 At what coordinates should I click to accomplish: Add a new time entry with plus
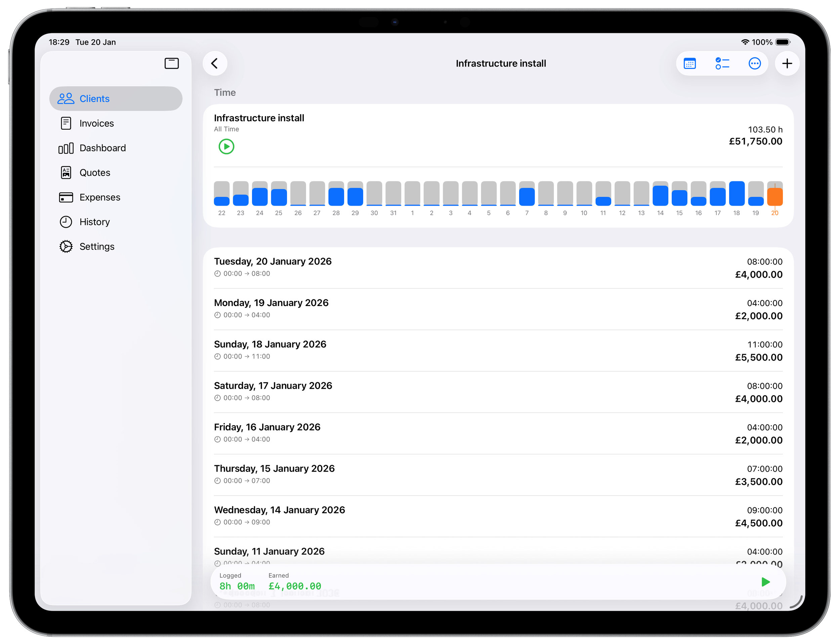point(787,63)
